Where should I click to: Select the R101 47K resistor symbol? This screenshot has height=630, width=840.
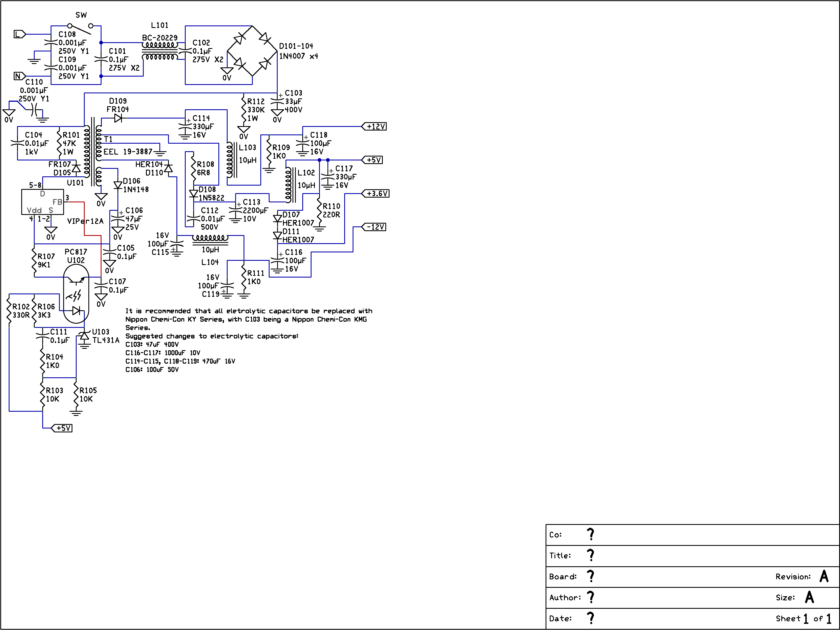pyautogui.click(x=59, y=143)
